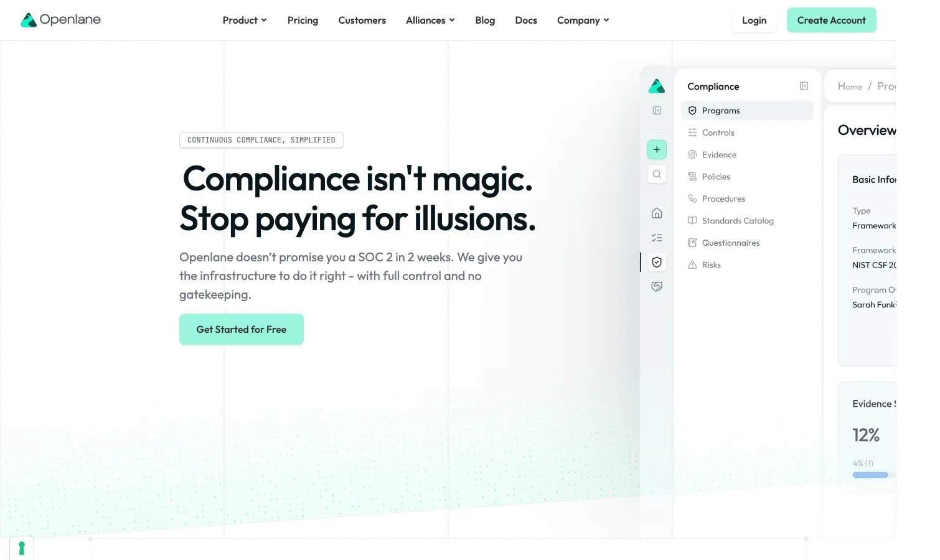Click the Openlane logo in the header
This screenshot has height=560, width=940.
pyautogui.click(x=60, y=20)
